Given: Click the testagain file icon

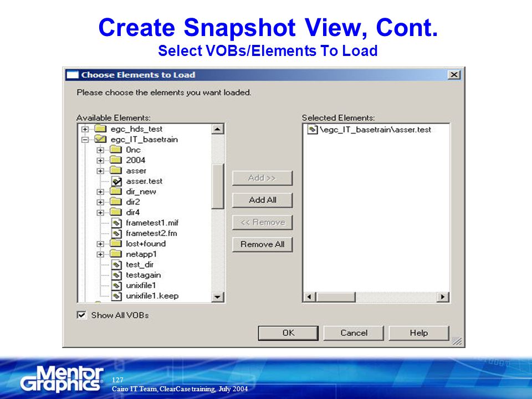Looking at the screenshot, I should click(x=116, y=275).
